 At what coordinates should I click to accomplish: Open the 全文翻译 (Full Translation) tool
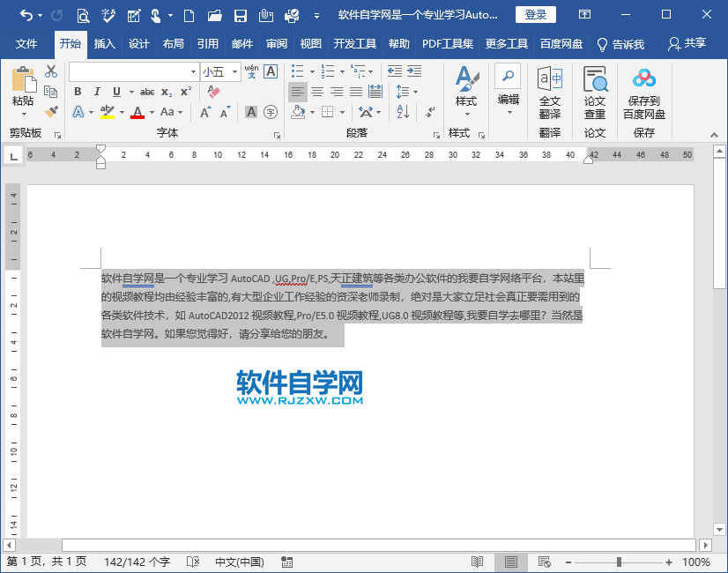[x=549, y=94]
